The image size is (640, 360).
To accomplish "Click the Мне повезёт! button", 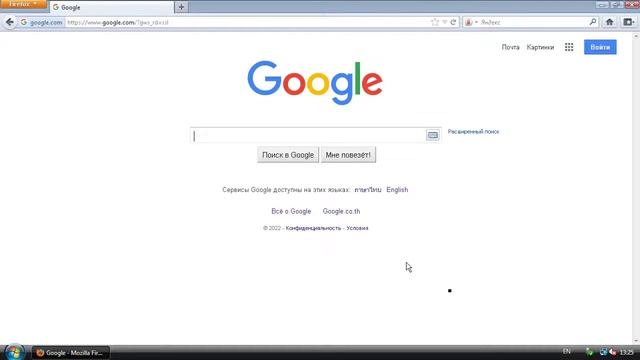I will [x=348, y=155].
